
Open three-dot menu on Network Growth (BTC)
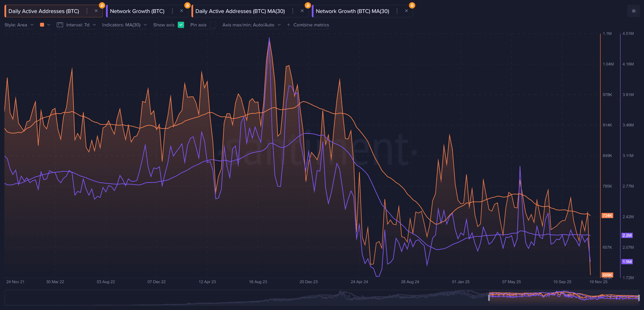click(x=172, y=11)
